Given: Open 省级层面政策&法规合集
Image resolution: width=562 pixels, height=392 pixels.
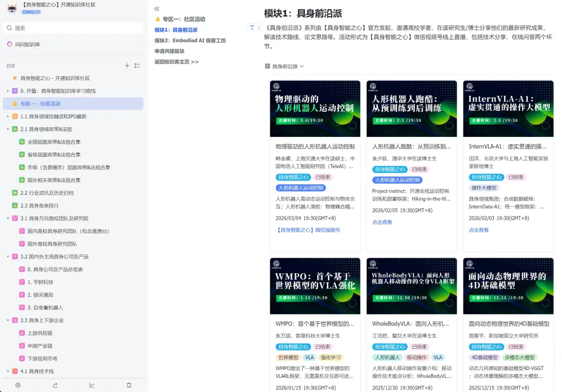Looking at the screenshot, I should coord(54,155).
